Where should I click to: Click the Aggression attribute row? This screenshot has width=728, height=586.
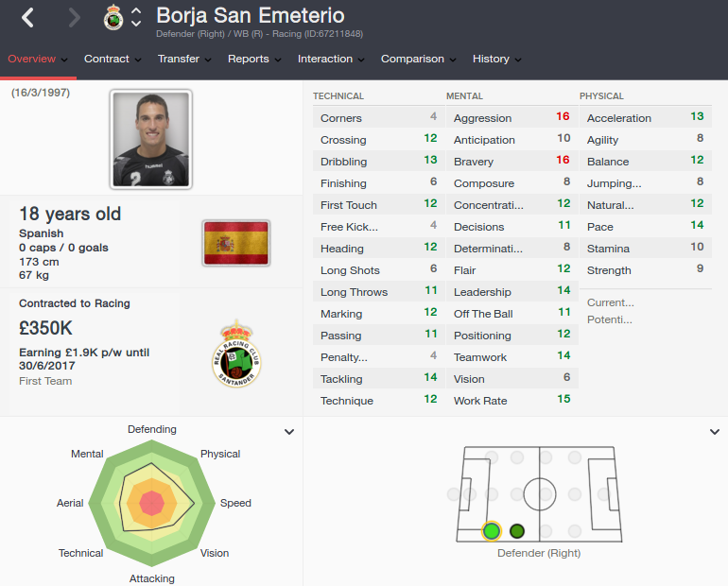pos(512,117)
